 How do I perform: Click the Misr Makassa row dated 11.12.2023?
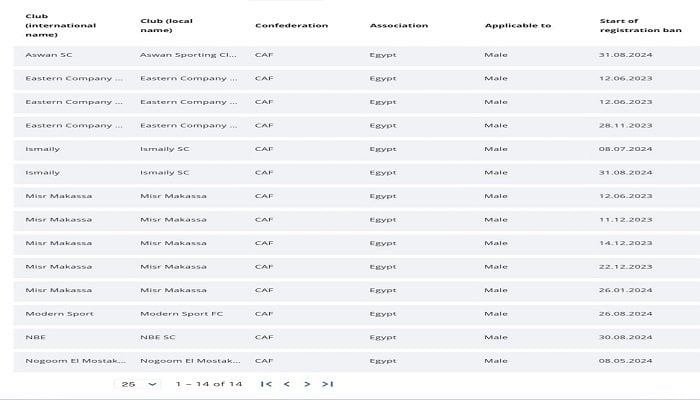coord(357,220)
